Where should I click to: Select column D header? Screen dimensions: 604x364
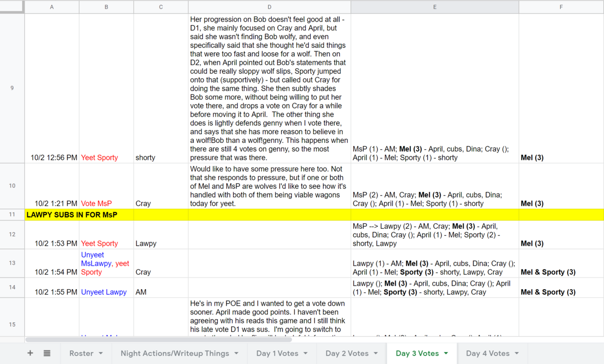(x=269, y=7)
